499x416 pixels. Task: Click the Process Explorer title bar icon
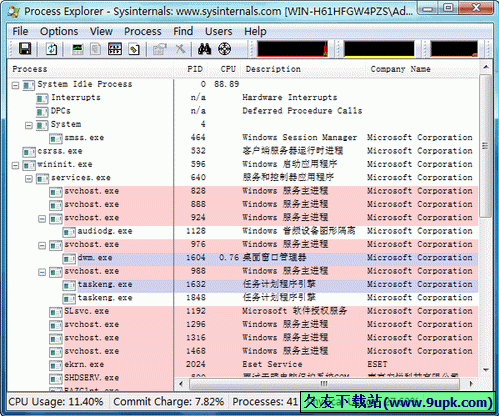(14, 11)
